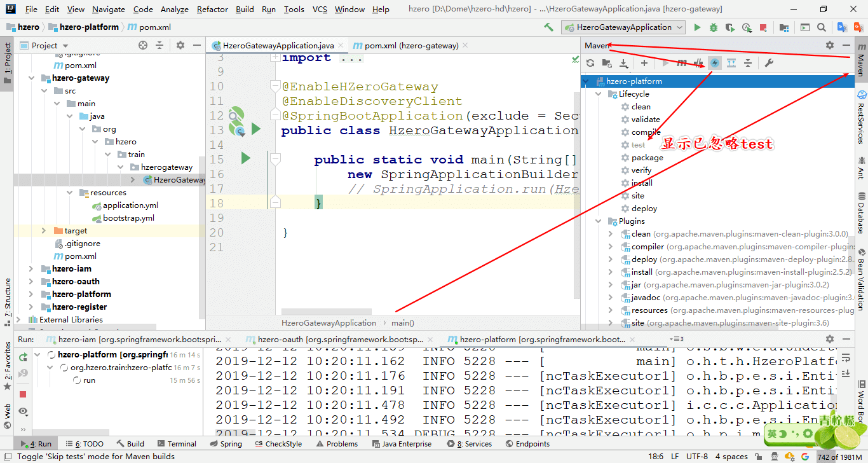Expand External Libraries node
The width and height of the screenshot is (868, 463).
coord(18,320)
